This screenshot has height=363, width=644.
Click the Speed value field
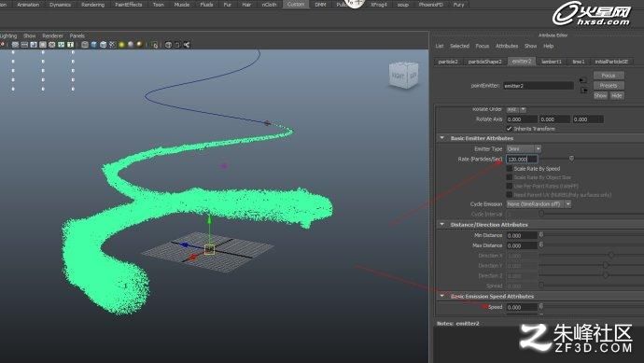click(522, 307)
